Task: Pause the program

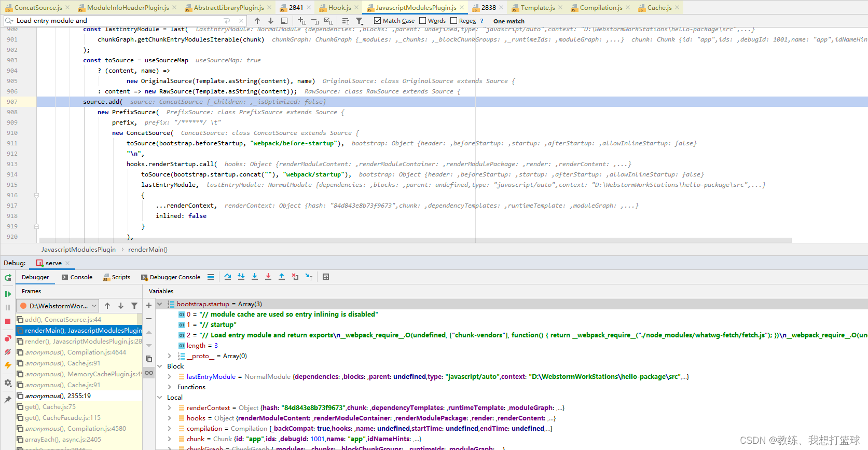Action: point(8,308)
